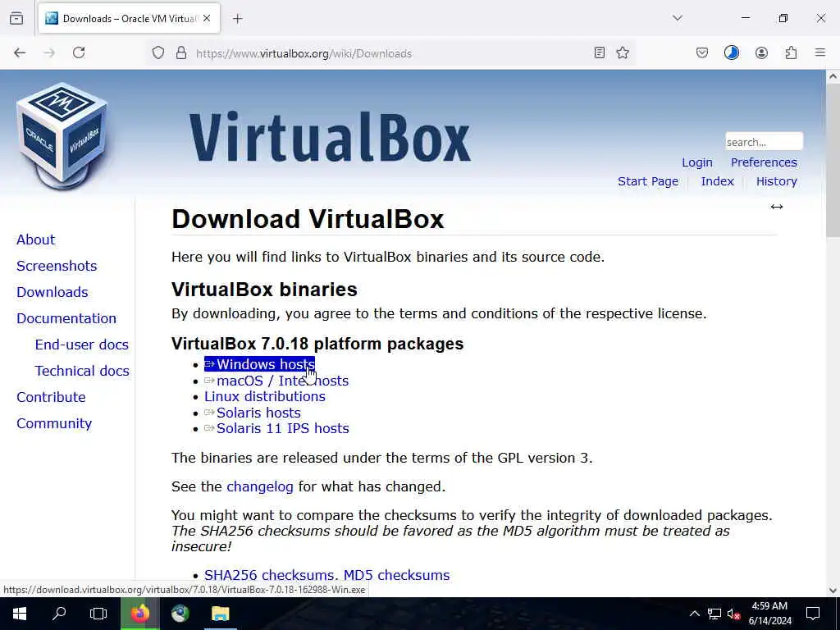The height and width of the screenshot is (630, 840).
Task: Open muted volume tray icon
Action: (x=734, y=614)
